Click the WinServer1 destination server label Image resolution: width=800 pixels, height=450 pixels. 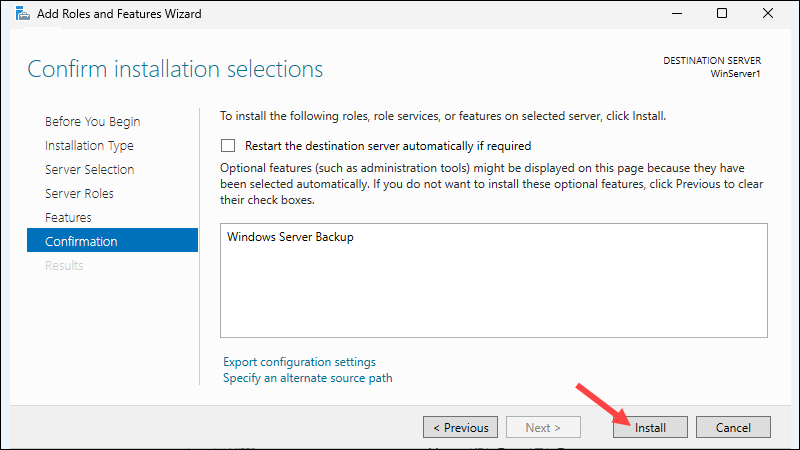735,74
